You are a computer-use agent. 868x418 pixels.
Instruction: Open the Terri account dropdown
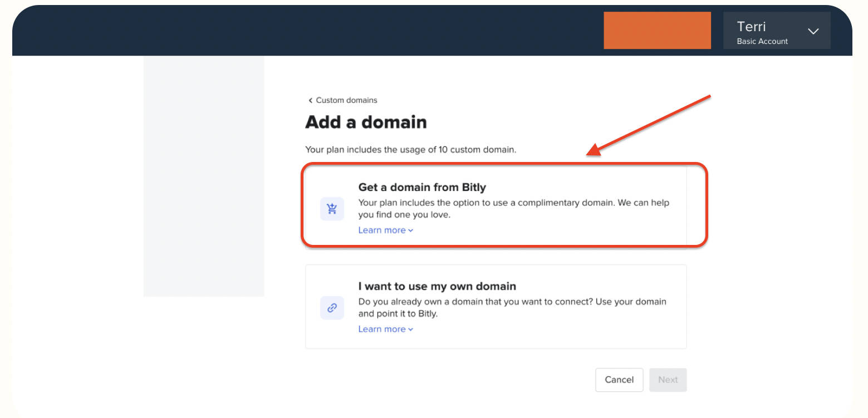[777, 31]
